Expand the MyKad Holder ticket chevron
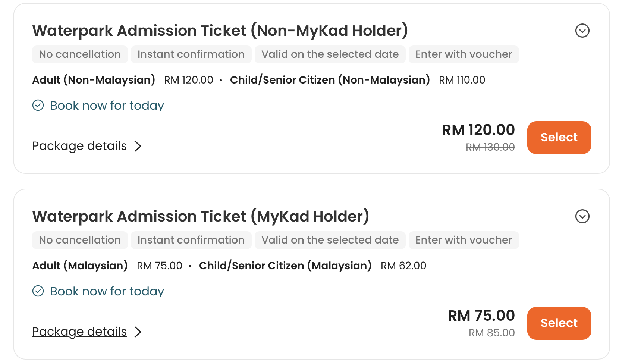The height and width of the screenshot is (364, 619). (x=582, y=216)
